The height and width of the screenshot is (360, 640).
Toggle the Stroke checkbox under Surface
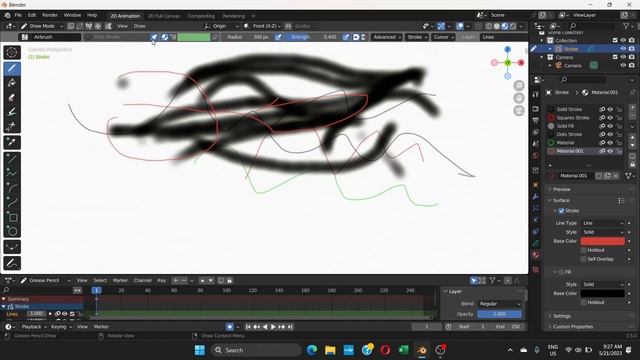(x=562, y=211)
